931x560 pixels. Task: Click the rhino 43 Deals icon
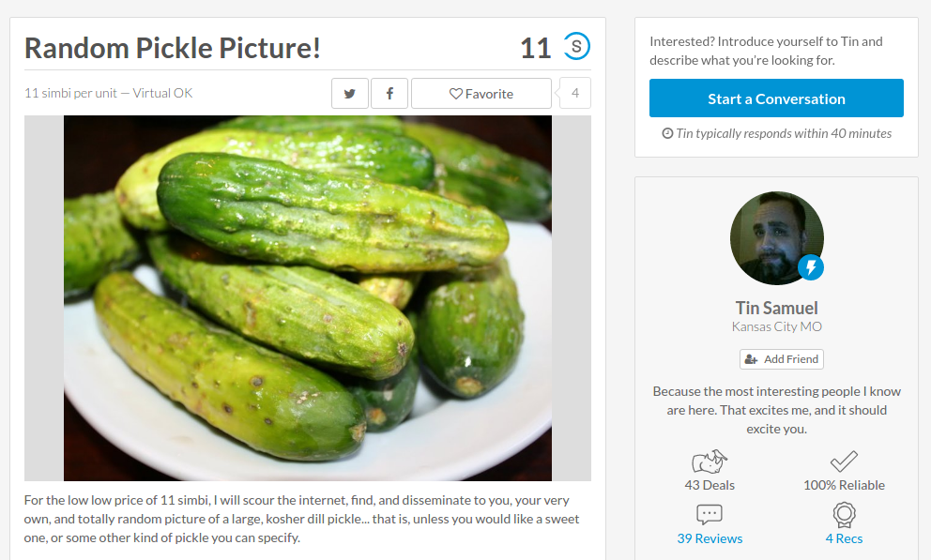click(x=710, y=461)
